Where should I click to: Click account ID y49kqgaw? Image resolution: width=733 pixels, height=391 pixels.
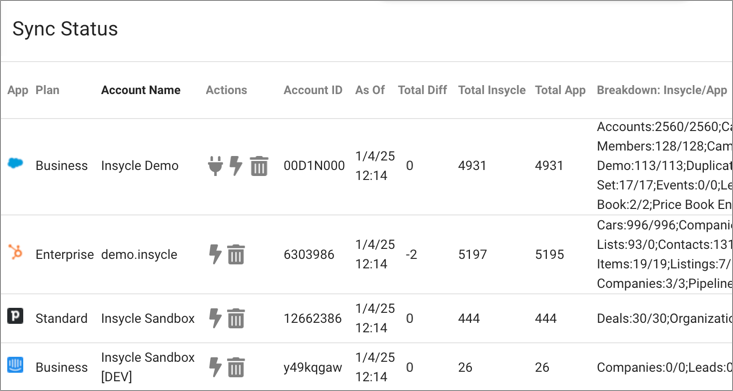coord(313,367)
